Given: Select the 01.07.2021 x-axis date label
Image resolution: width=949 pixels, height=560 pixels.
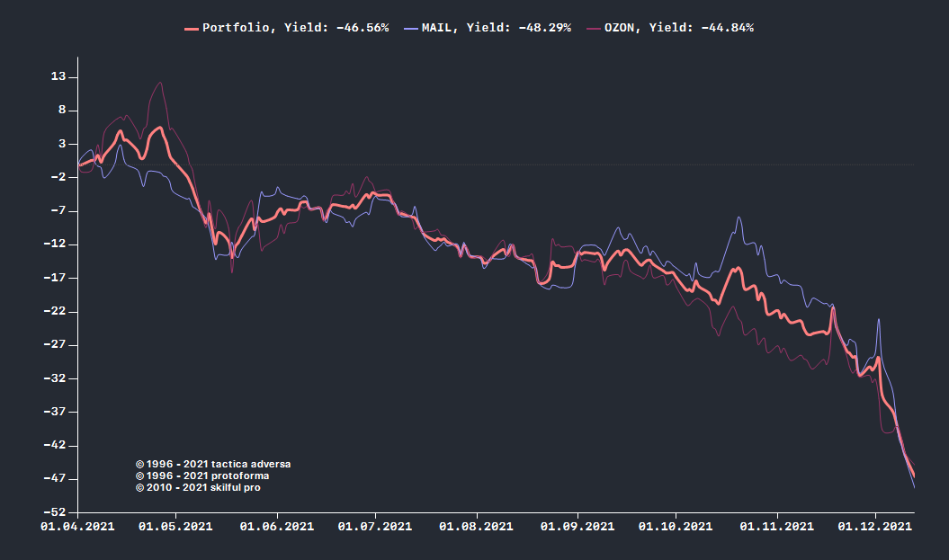Looking at the screenshot, I should (376, 527).
